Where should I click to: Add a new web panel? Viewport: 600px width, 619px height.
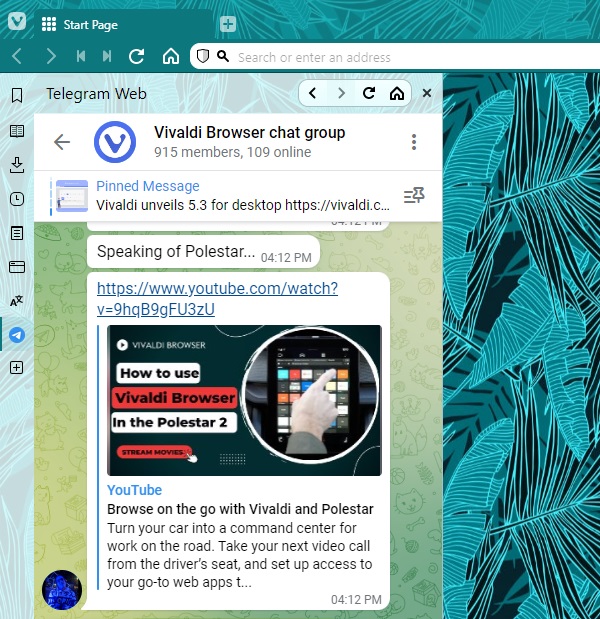pyautogui.click(x=17, y=368)
